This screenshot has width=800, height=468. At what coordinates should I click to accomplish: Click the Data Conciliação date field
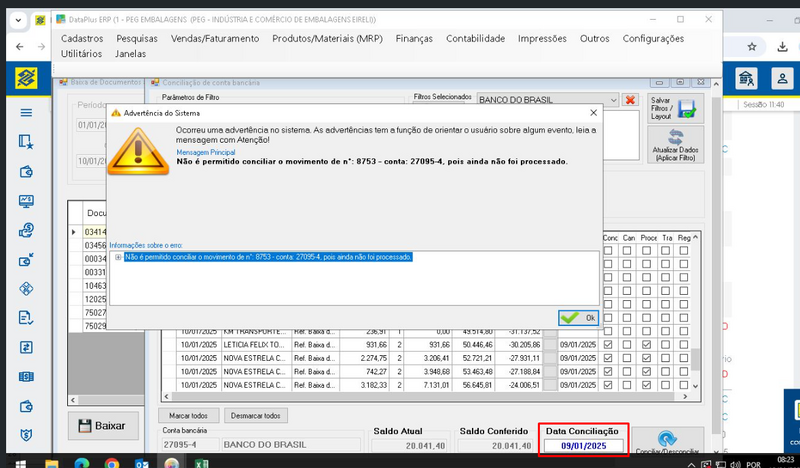(x=584, y=446)
